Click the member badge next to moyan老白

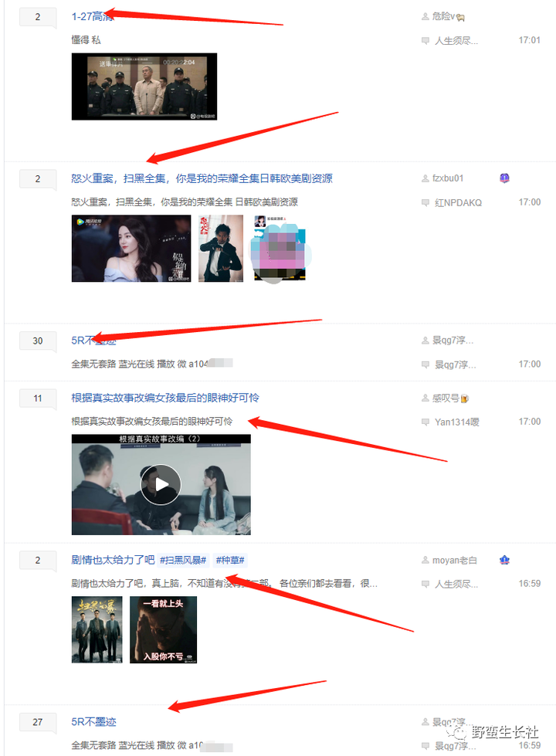504,560
